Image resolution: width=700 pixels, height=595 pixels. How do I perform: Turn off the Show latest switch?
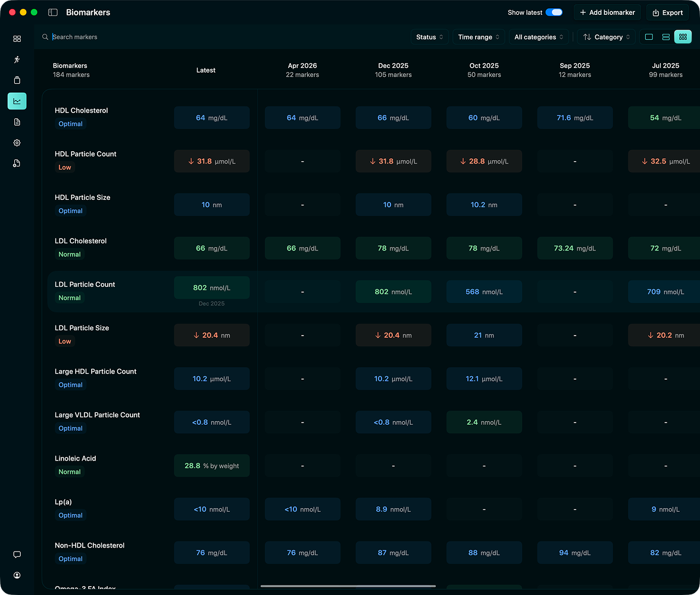[x=554, y=12]
